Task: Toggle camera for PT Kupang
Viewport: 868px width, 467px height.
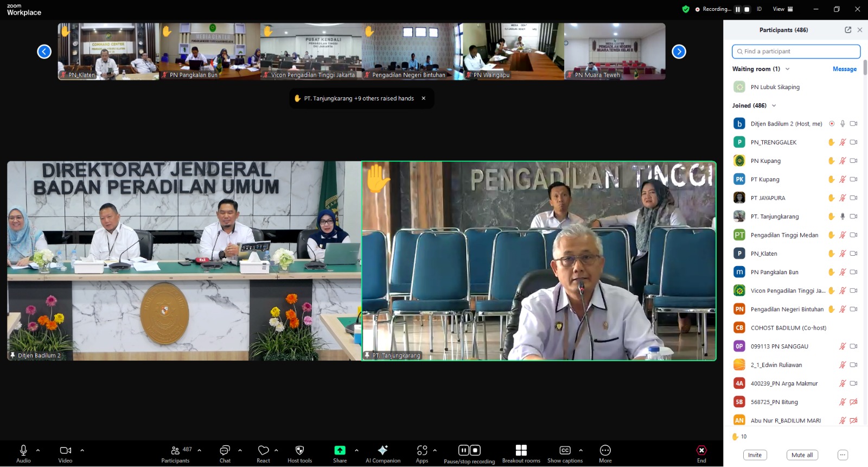Action: (x=853, y=179)
